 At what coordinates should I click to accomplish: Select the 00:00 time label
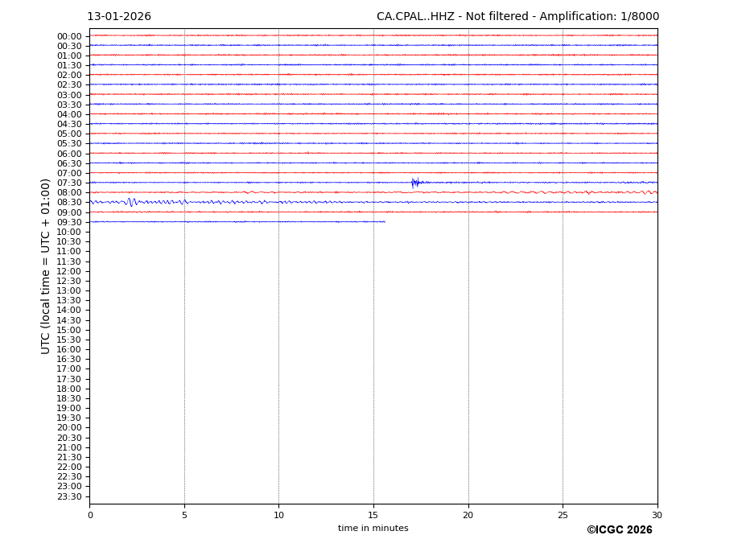(x=69, y=36)
